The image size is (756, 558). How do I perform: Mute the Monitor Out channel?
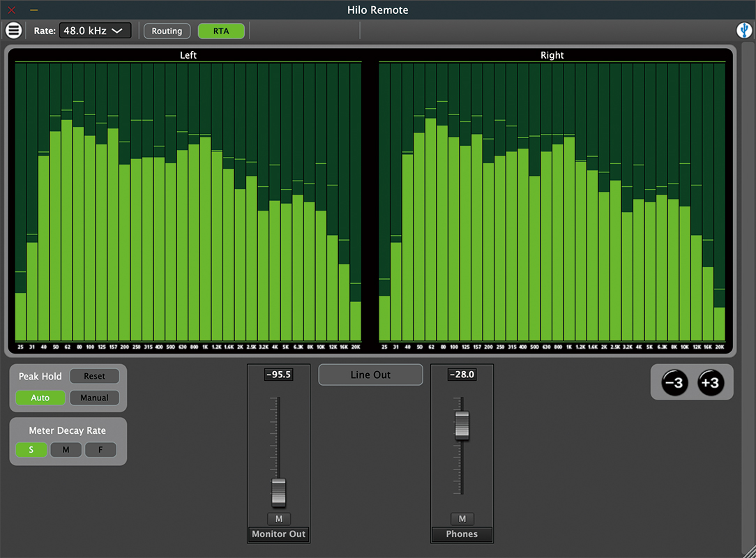[279, 519]
